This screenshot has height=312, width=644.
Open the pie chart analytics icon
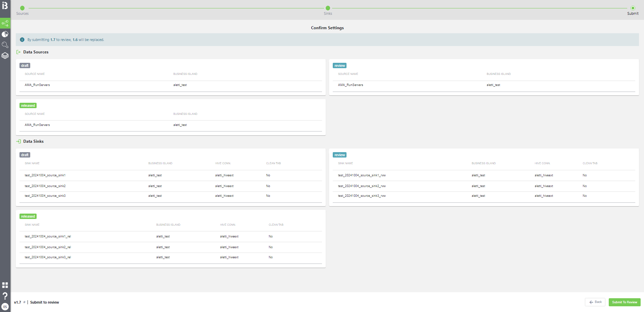(5, 34)
